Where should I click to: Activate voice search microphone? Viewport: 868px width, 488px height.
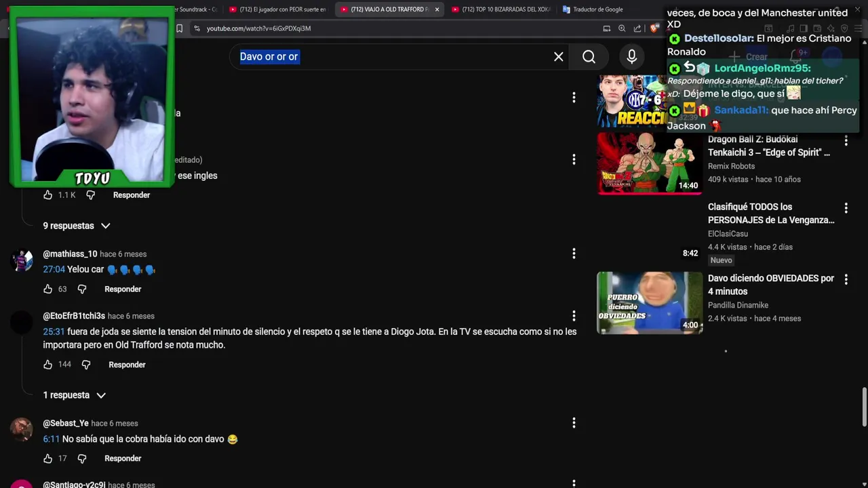(x=631, y=57)
